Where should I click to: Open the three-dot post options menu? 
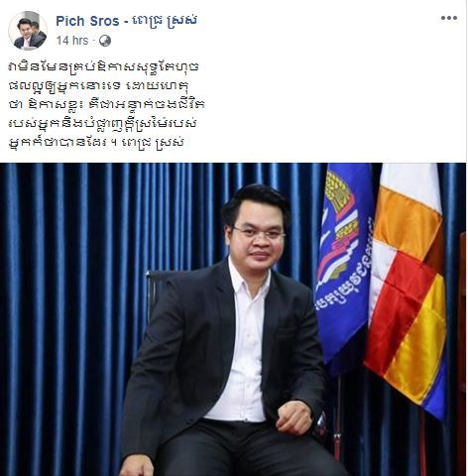click(449, 18)
